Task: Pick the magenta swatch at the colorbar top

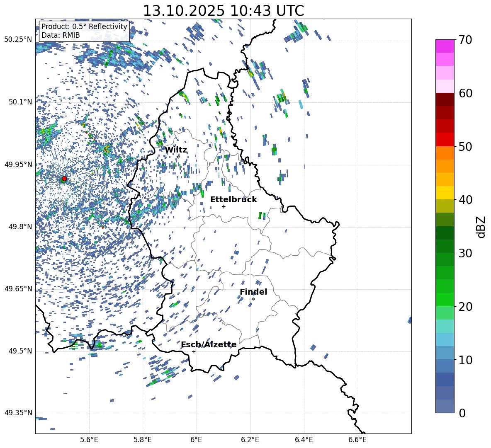Action: coord(445,46)
